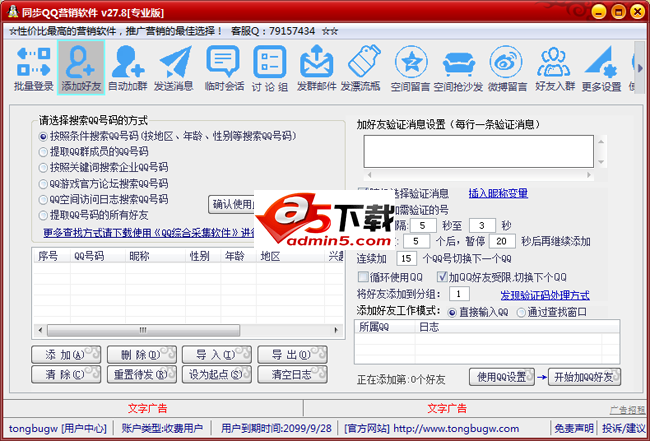Click the interval seconds field showing 5
This screenshot has width=650, height=441.
pos(422,226)
